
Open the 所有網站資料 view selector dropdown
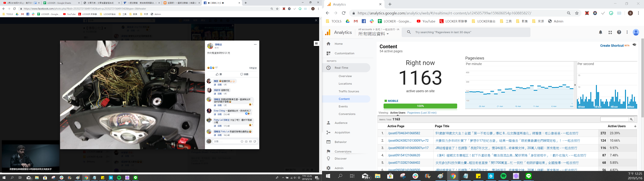[x=373, y=34]
